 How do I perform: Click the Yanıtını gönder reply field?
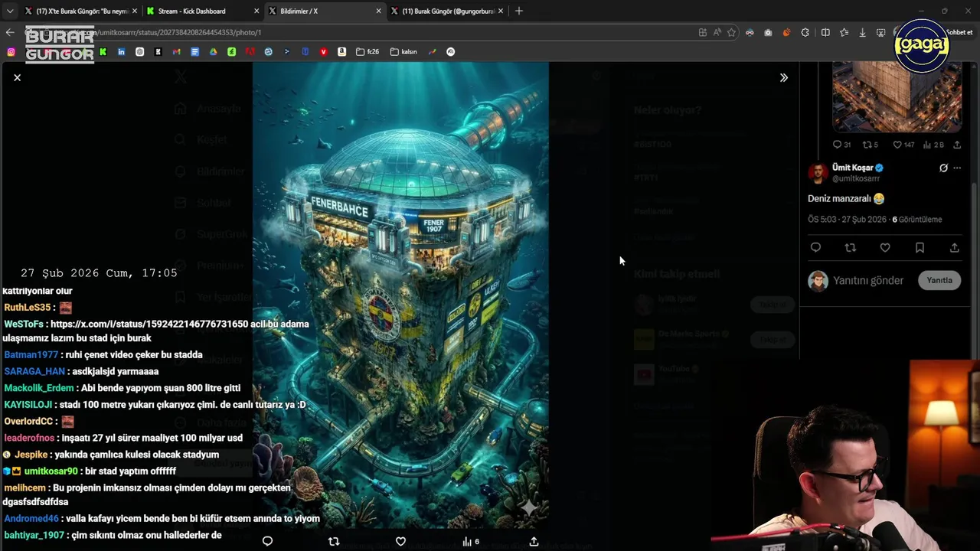[x=868, y=281]
